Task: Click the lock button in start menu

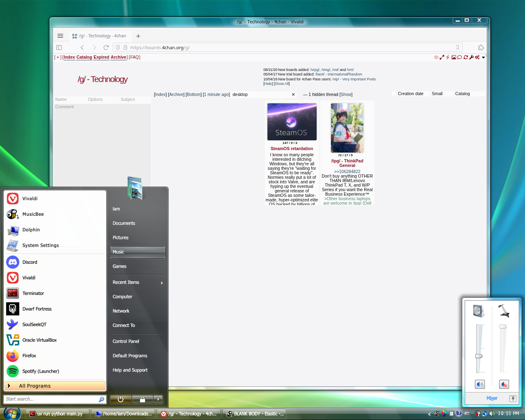Action: click(x=142, y=399)
